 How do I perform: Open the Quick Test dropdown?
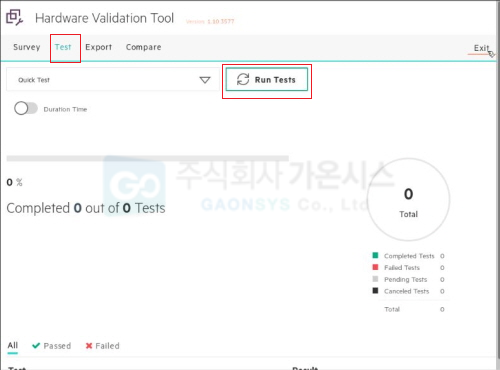point(113,80)
